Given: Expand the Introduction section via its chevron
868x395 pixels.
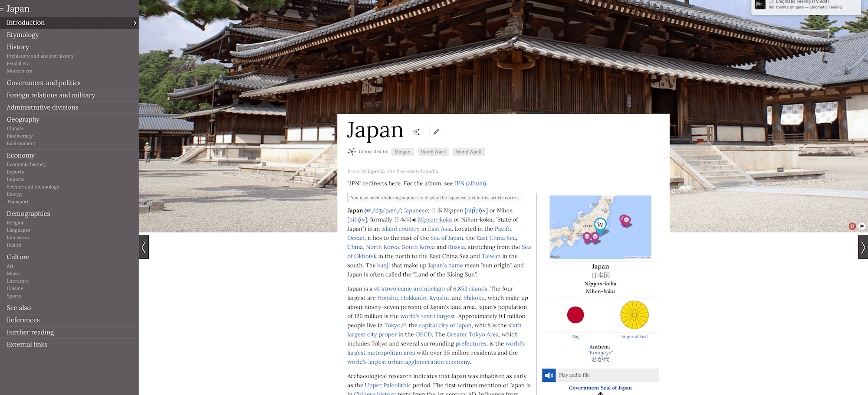Looking at the screenshot, I should point(135,23).
